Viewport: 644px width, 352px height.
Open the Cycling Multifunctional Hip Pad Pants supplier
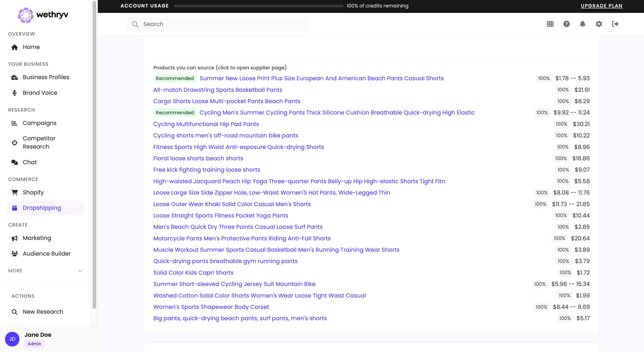click(x=206, y=124)
